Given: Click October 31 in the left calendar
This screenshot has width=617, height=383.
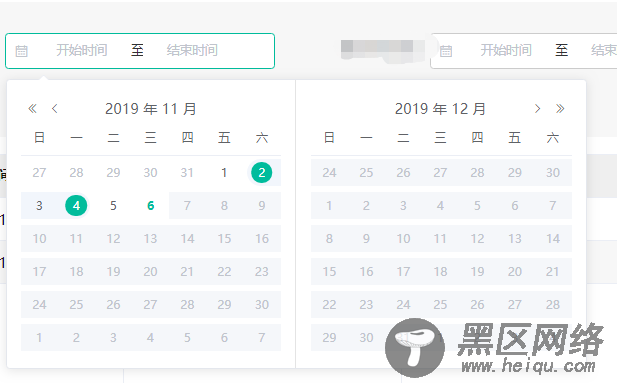Looking at the screenshot, I should click(x=187, y=172).
